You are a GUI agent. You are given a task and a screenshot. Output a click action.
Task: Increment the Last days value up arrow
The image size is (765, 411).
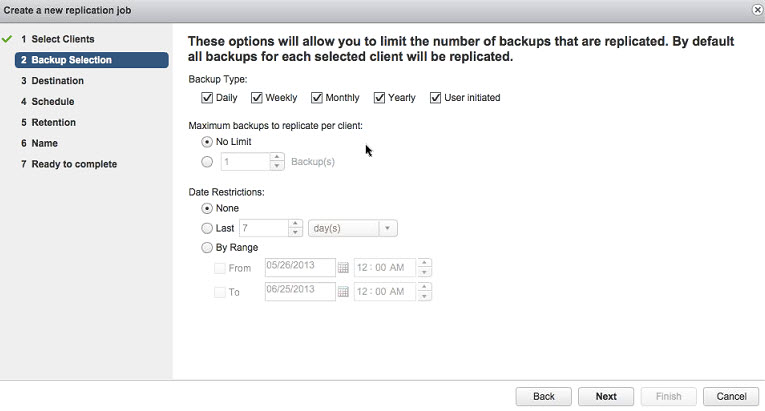[295, 224]
